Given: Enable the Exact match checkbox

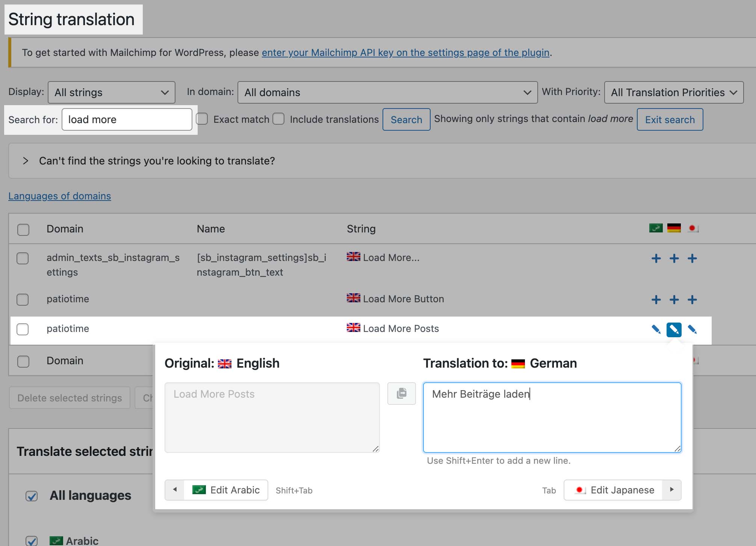Looking at the screenshot, I should pyautogui.click(x=202, y=119).
